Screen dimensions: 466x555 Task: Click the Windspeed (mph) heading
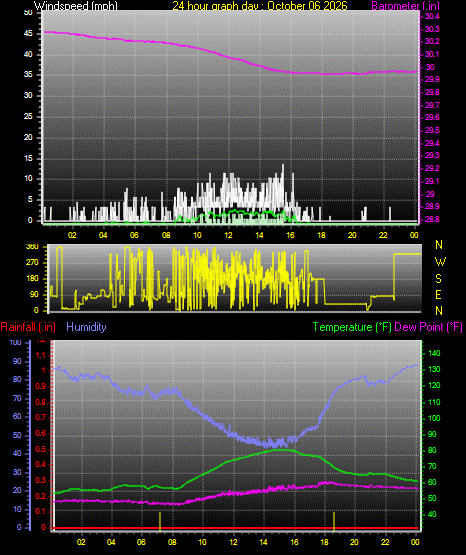tap(76, 5)
